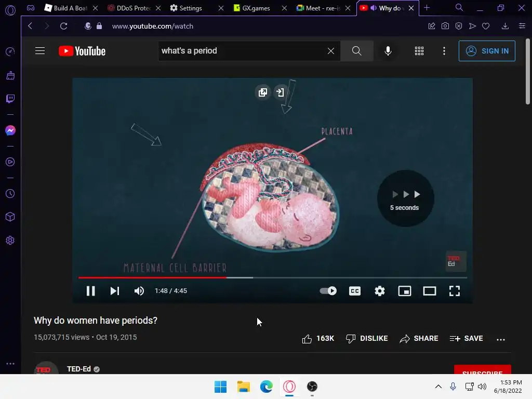Click the DISLIKE button
This screenshot has width=532, height=399.
(367, 339)
